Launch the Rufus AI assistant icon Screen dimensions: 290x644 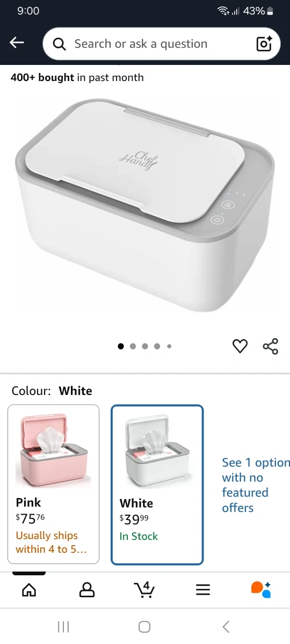point(261,589)
